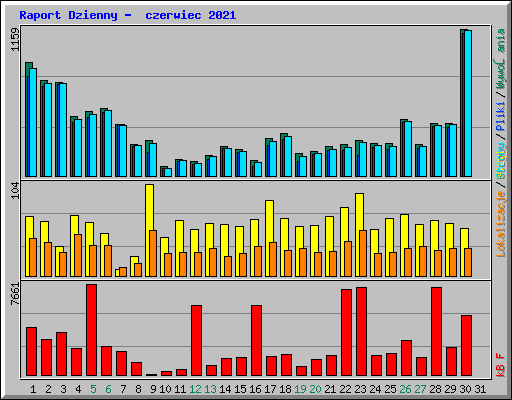512x400 pixels.
Task: Click the day 12 label on axis
Action: (x=195, y=389)
